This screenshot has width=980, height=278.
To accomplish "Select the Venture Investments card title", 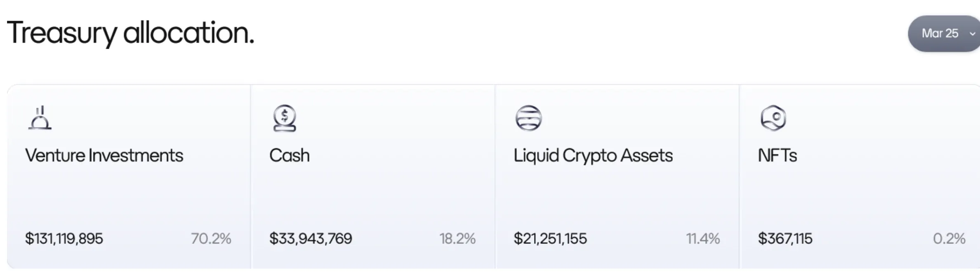I will (x=104, y=155).
